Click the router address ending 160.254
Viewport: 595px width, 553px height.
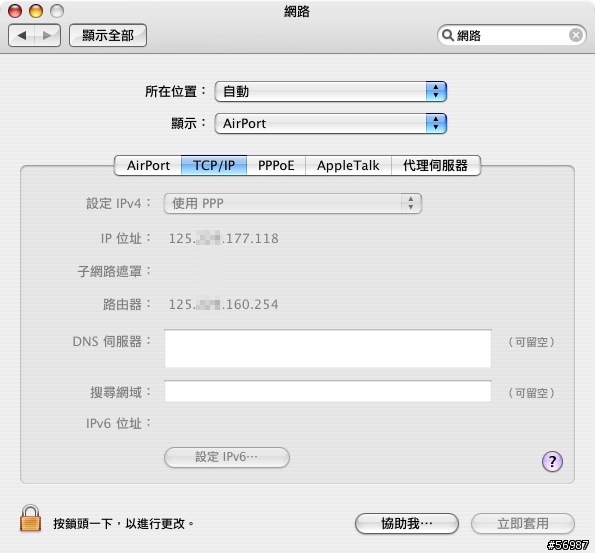(224, 304)
